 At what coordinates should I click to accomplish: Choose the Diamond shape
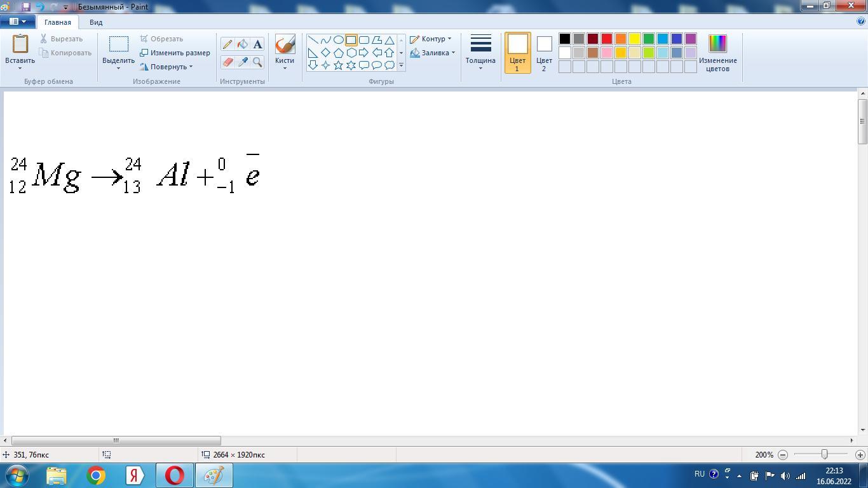pos(325,53)
